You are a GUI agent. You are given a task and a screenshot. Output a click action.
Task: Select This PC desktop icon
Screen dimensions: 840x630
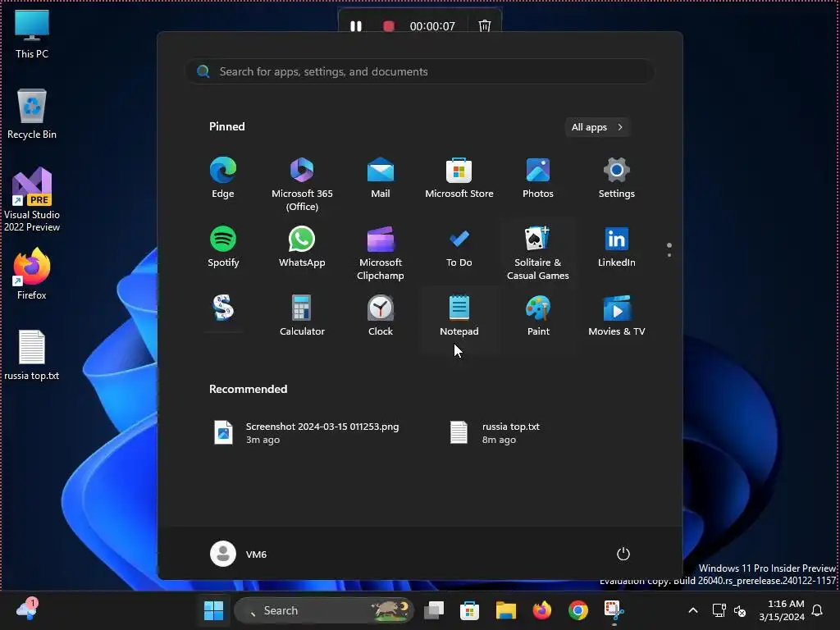click(x=32, y=34)
